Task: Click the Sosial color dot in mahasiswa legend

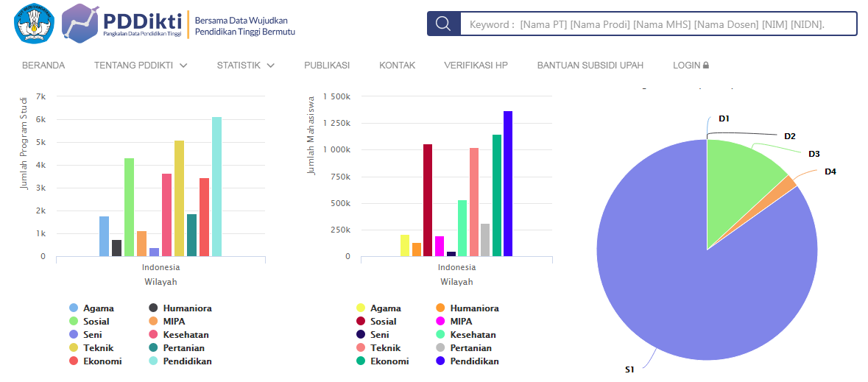Action: pyautogui.click(x=361, y=322)
